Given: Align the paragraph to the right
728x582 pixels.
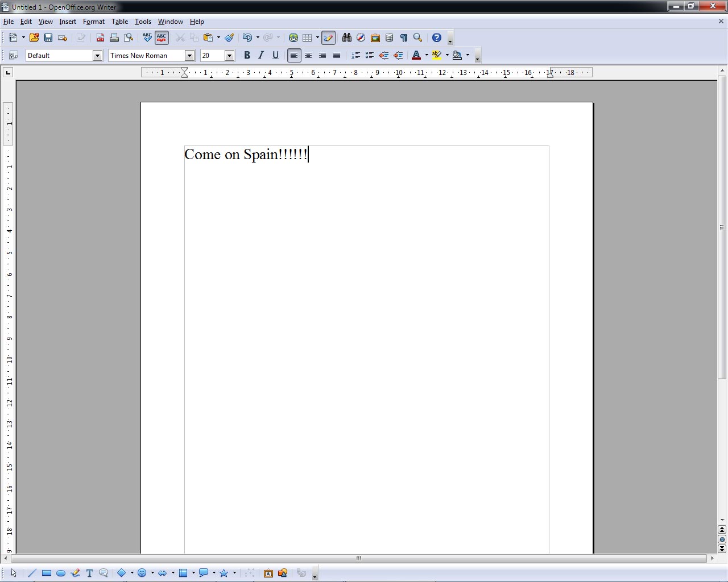Looking at the screenshot, I should point(322,55).
